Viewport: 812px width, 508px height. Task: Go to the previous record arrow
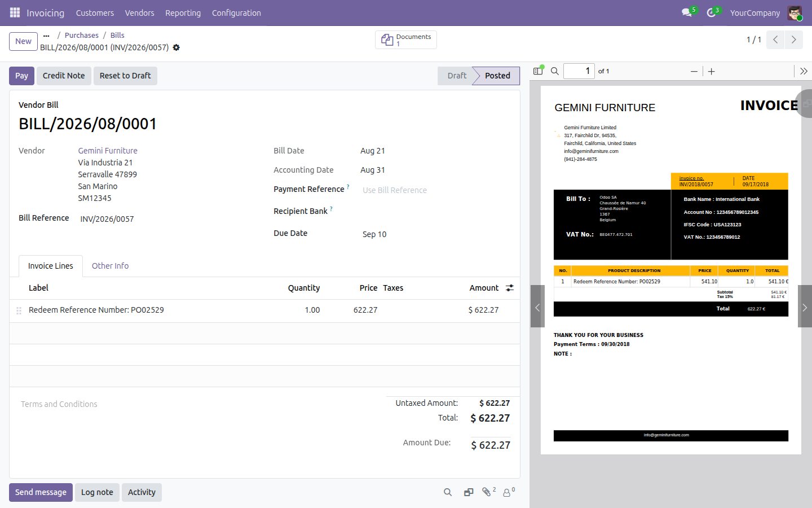click(x=775, y=40)
